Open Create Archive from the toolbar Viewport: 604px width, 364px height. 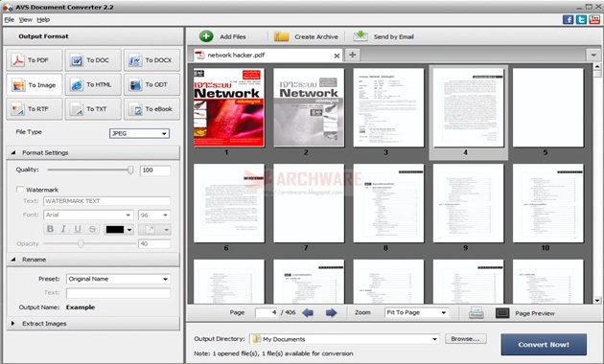pyautogui.click(x=306, y=36)
